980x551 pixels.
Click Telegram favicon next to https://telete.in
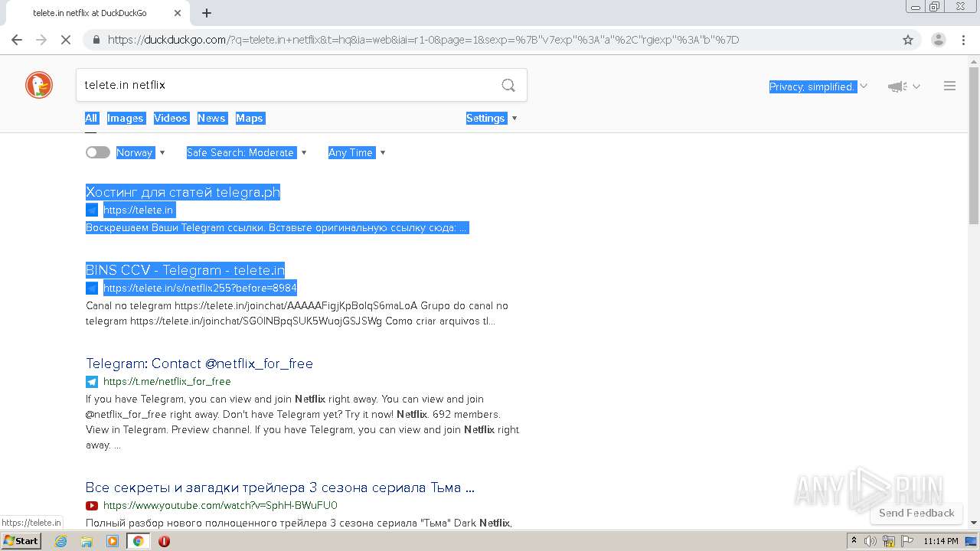pyautogui.click(x=92, y=210)
